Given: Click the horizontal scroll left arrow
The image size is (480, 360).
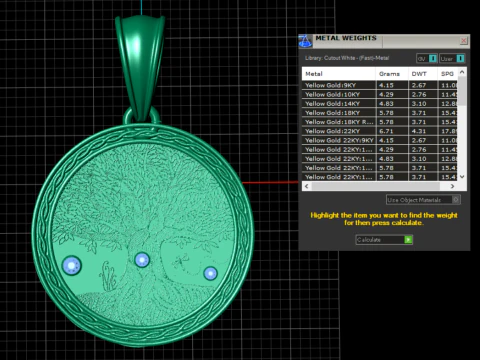Looking at the screenshot, I should [307, 186].
